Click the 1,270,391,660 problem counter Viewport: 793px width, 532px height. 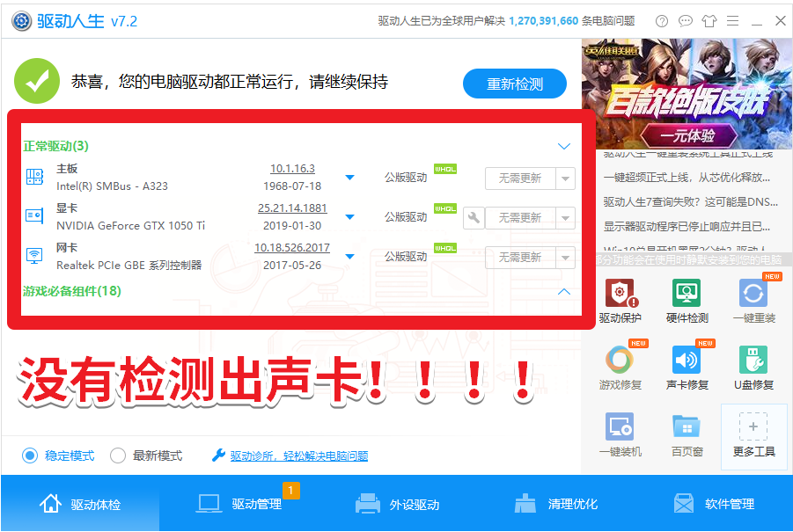pos(543,21)
